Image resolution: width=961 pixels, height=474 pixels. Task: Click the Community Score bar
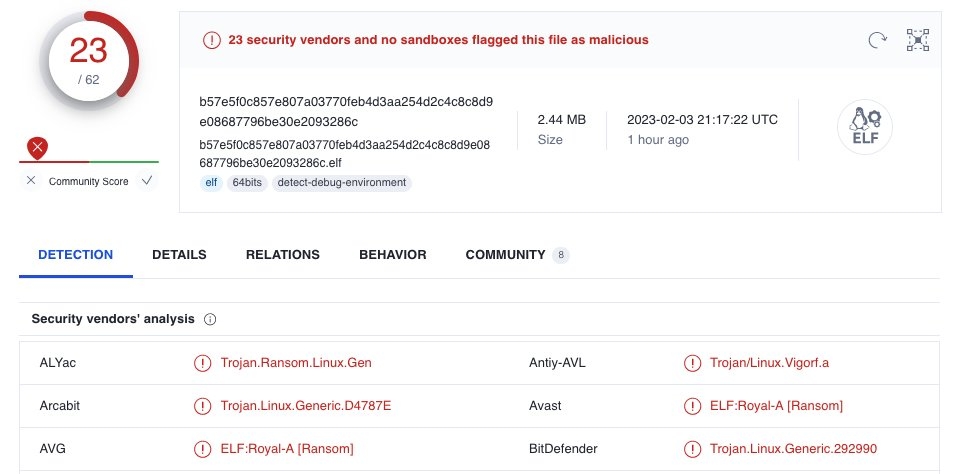[x=89, y=162]
